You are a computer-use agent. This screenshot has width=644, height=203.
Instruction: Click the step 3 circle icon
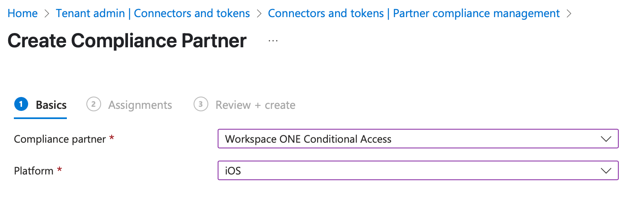[x=201, y=104]
